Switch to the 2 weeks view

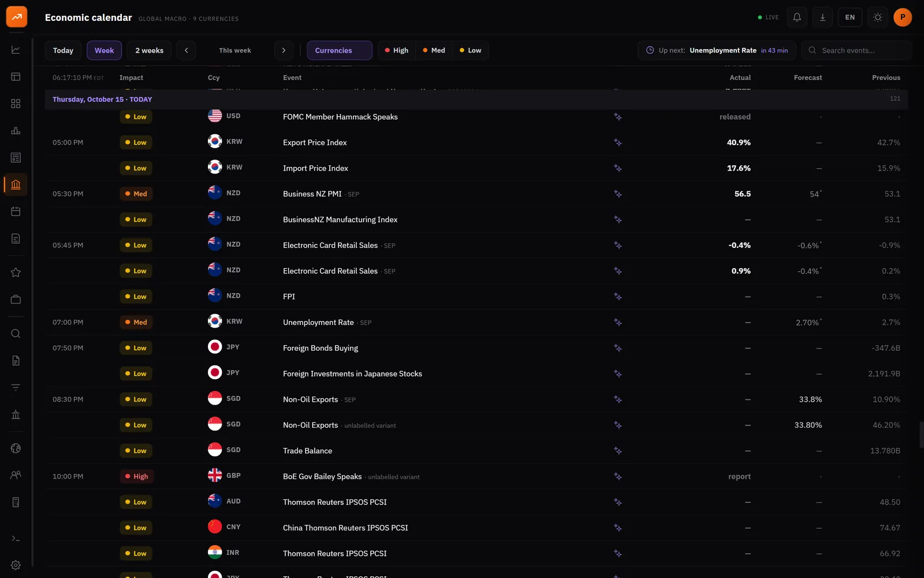coord(150,50)
